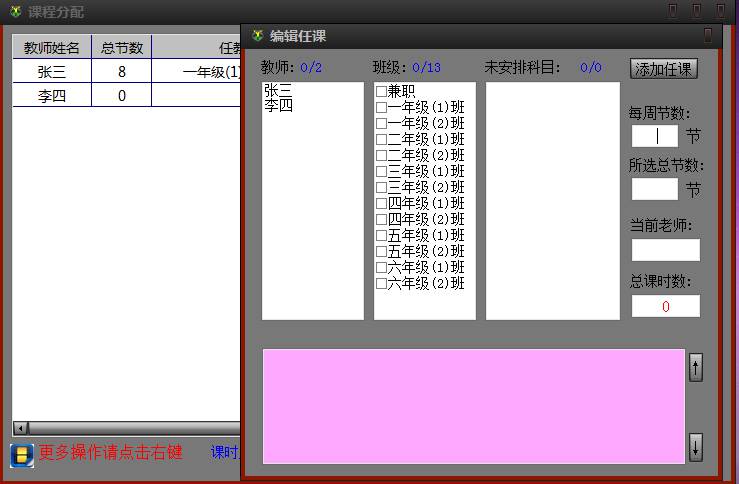Click the 总课时数 field showing 0
739x484 pixels.
click(665, 306)
